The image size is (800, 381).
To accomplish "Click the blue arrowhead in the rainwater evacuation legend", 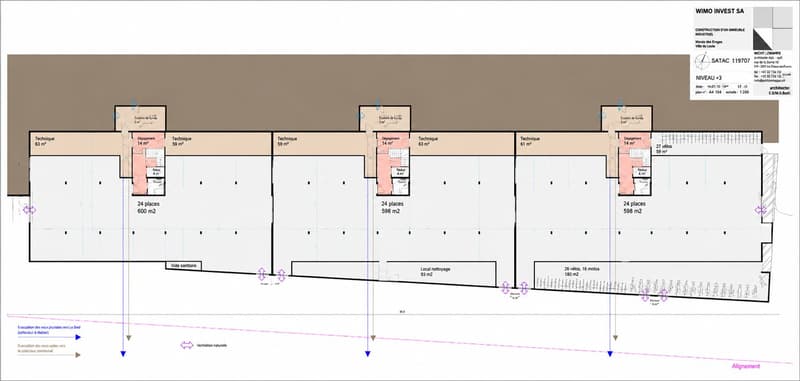I will tap(78, 337).
